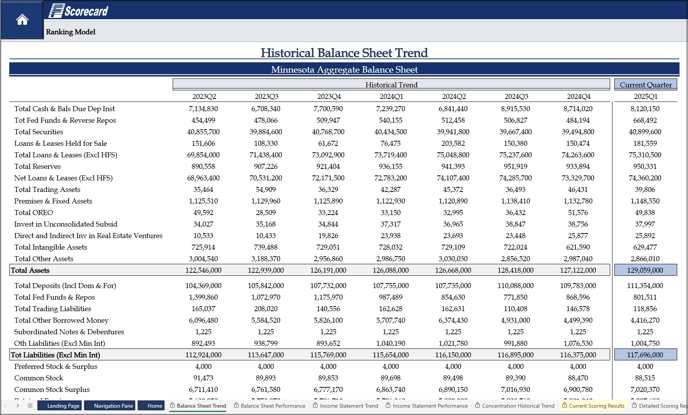Click Invest in Unconsolidated Subsid label
The image size is (688, 415).
tap(66, 224)
